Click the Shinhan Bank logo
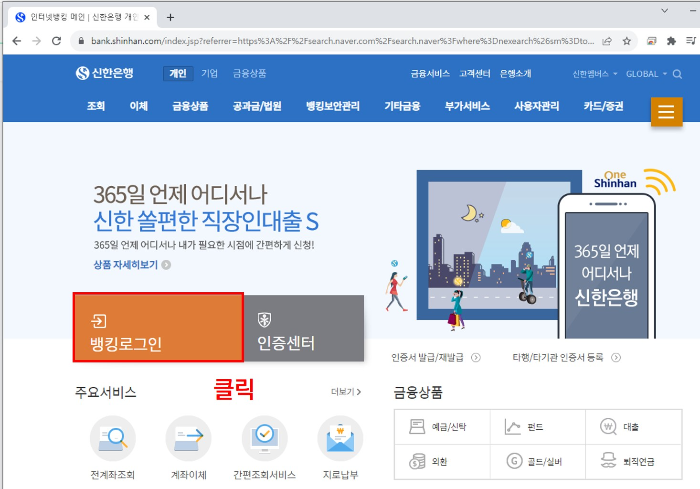The image size is (700, 489). pos(104,73)
